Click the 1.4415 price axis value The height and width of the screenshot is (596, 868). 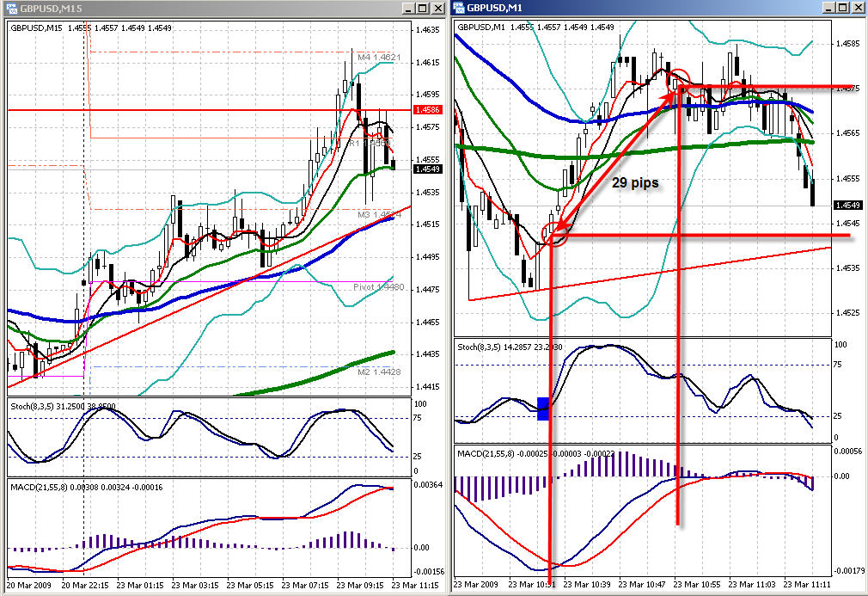pyautogui.click(x=427, y=387)
